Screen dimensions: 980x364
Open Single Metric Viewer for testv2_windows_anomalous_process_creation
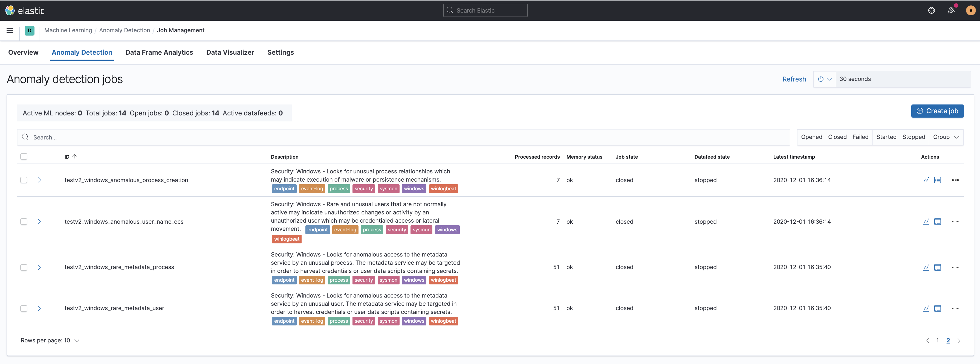pyautogui.click(x=926, y=180)
